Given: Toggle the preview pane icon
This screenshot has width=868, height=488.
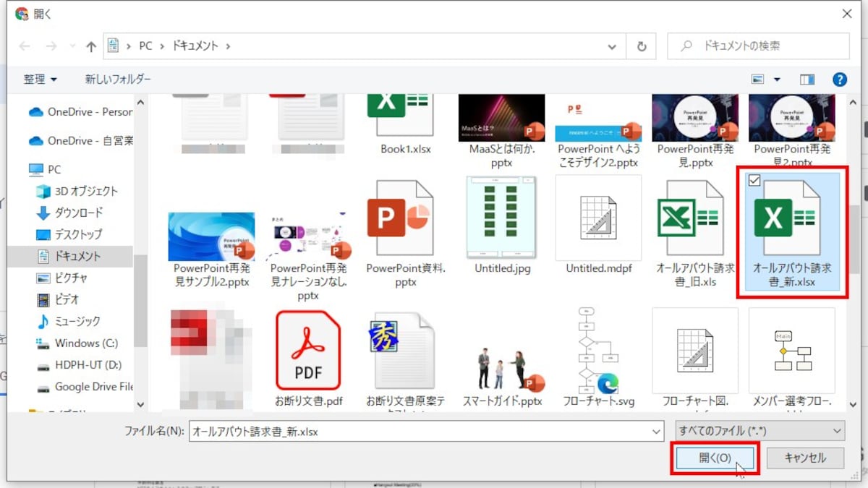Looking at the screenshot, I should click(808, 79).
